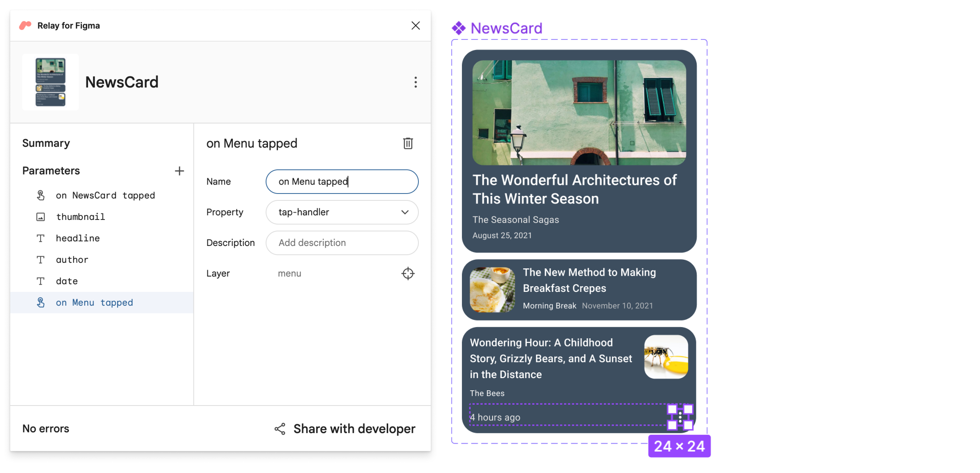The width and height of the screenshot is (980, 473).
Task: Toggle visibility of headline parameter
Action: point(41,238)
